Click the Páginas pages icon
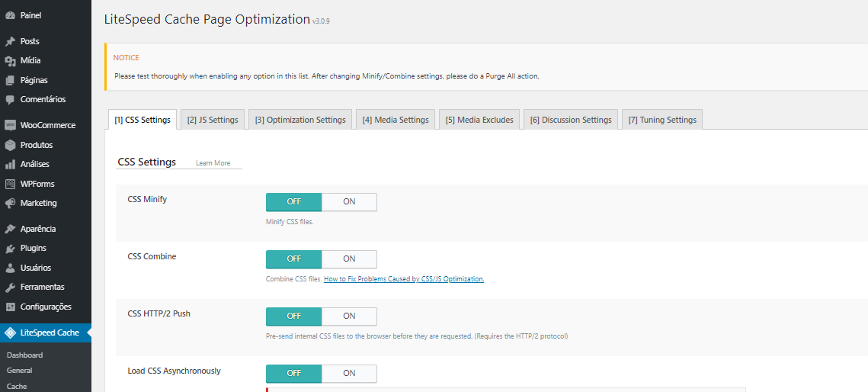The image size is (868, 392). 10,80
